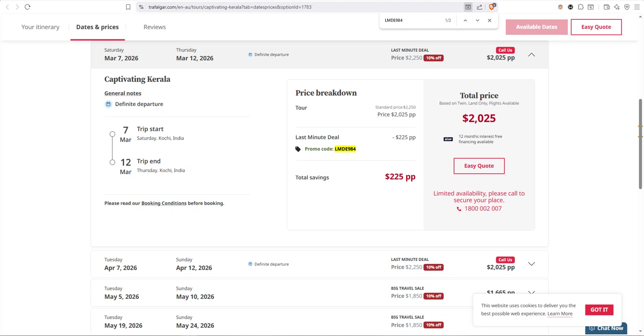
Task: Select the Dates & prices tab
Action: pos(97,27)
